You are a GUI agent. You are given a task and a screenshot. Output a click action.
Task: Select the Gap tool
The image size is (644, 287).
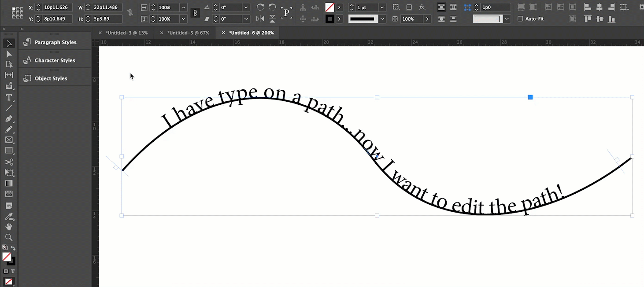coord(9,75)
